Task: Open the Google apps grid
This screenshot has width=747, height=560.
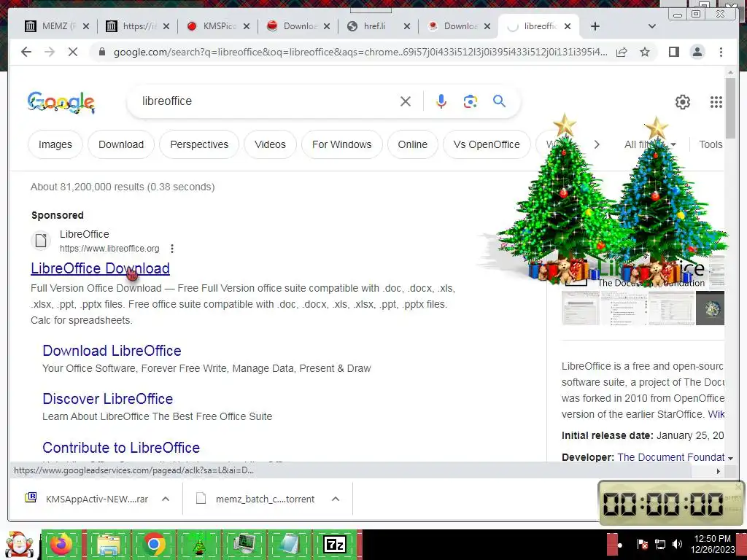Action: [716, 102]
